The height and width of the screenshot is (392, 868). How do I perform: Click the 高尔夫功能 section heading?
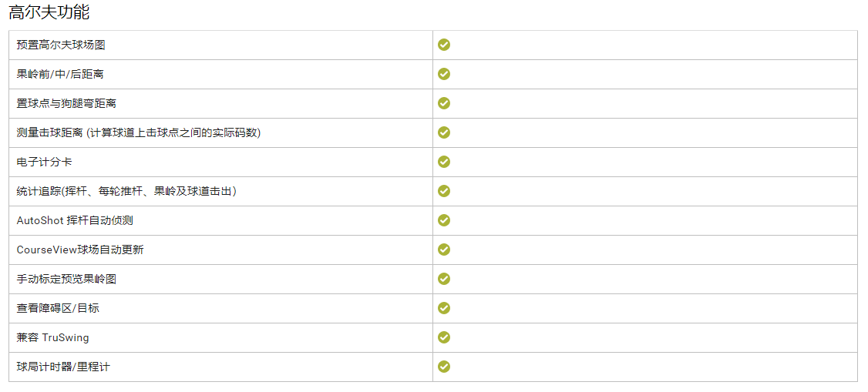pyautogui.click(x=49, y=12)
